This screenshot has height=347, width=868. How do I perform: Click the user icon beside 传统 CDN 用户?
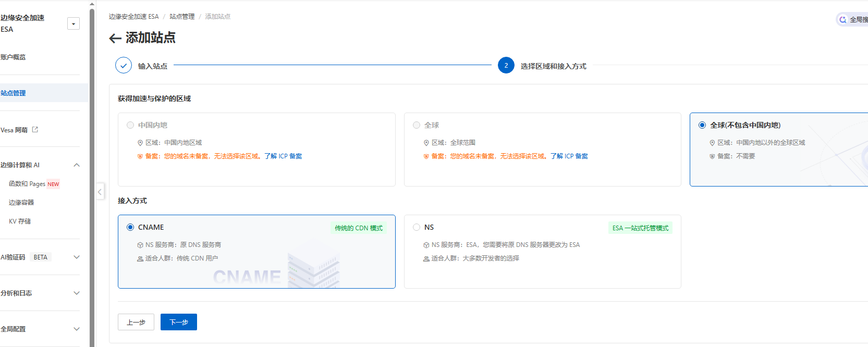(x=140, y=258)
